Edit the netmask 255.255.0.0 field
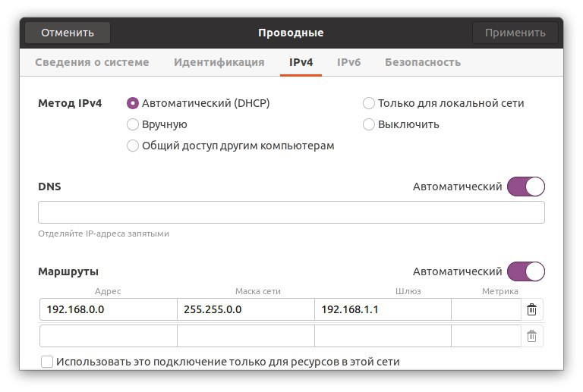The image size is (583, 392). 246,309
